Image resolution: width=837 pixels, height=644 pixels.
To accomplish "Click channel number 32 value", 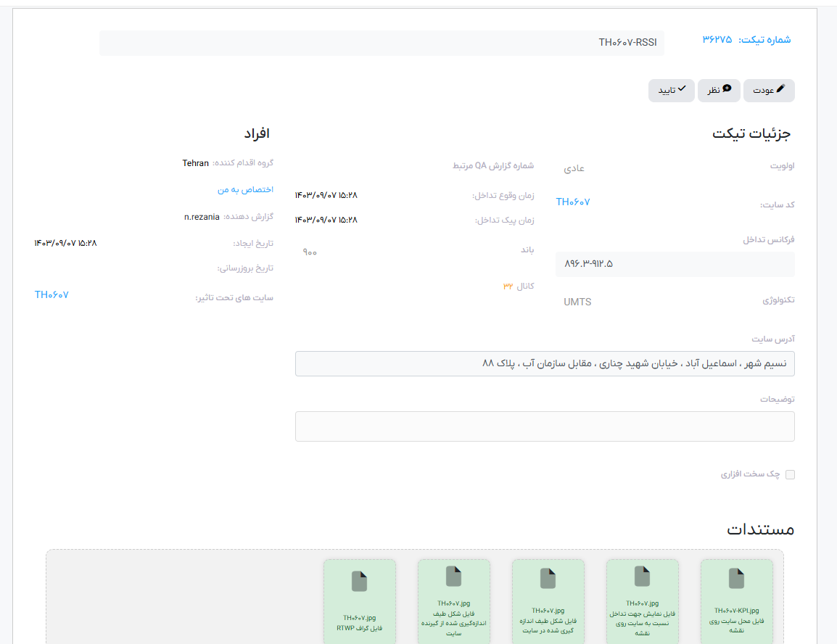I will (x=508, y=286).
